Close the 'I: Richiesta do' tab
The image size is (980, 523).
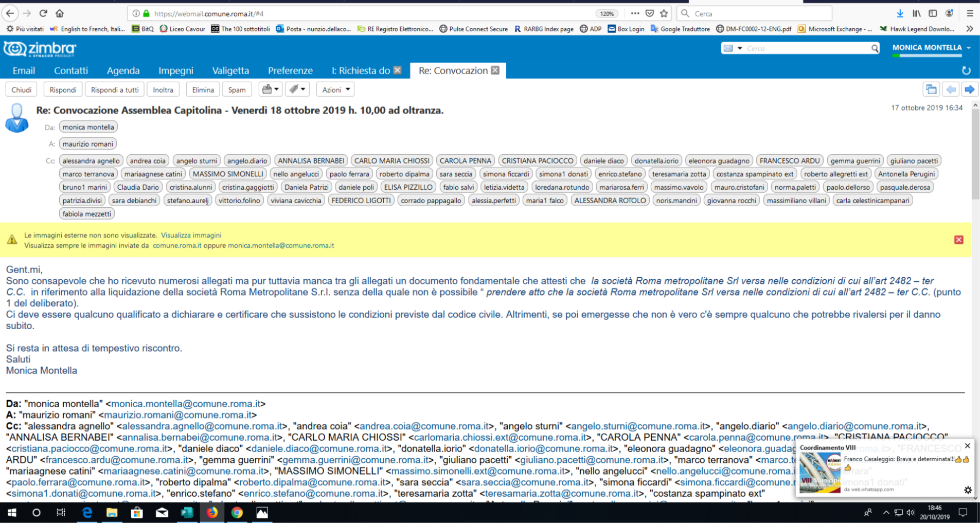tap(398, 70)
